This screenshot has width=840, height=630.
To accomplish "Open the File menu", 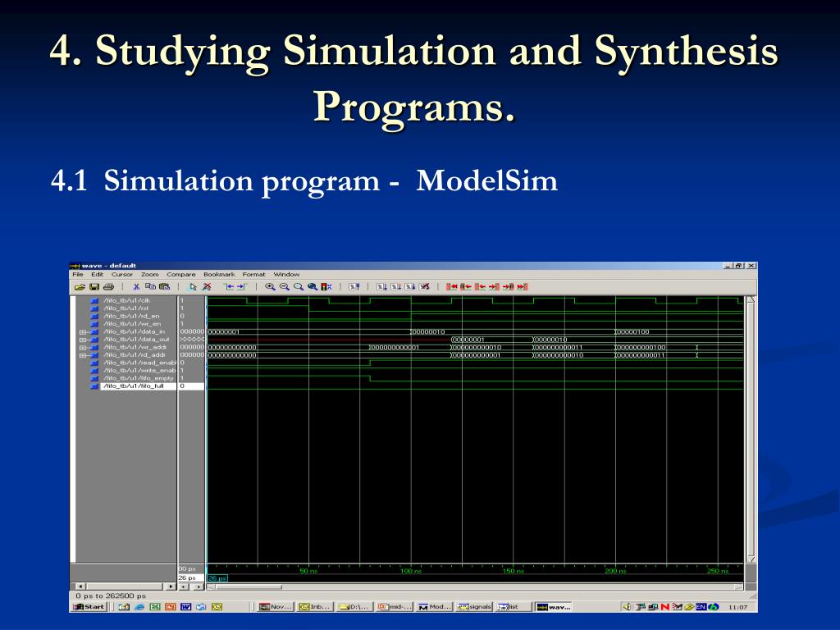I will pyautogui.click(x=78, y=274).
